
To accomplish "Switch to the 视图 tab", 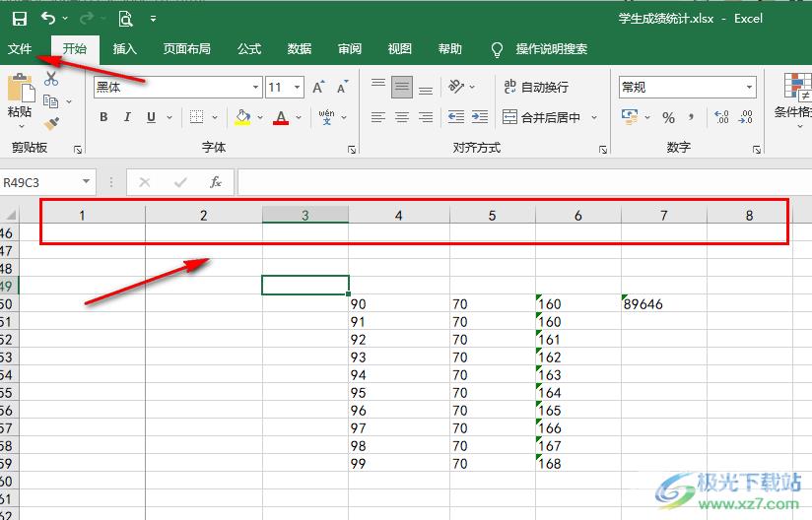I will tap(400, 48).
